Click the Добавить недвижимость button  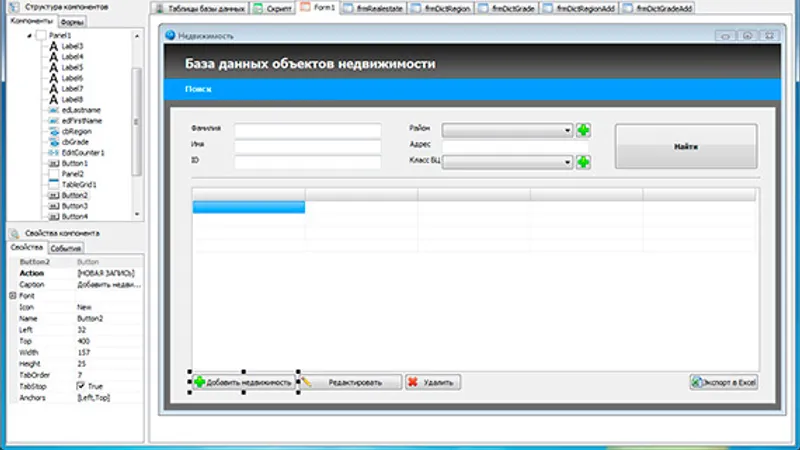(x=243, y=382)
